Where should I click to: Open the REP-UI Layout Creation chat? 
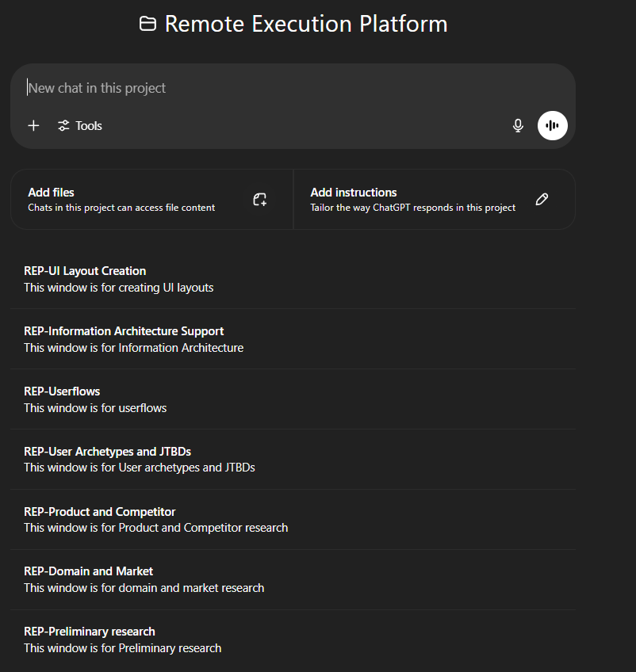293,279
